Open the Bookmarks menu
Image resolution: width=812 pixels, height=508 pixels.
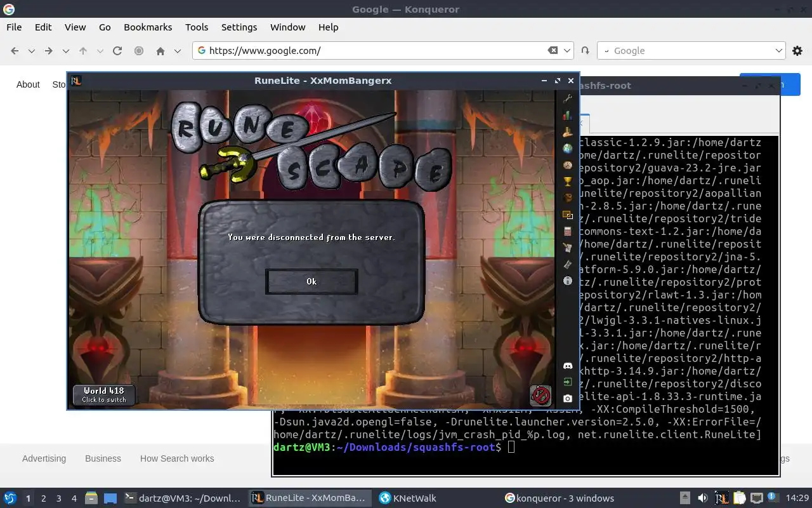point(148,27)
